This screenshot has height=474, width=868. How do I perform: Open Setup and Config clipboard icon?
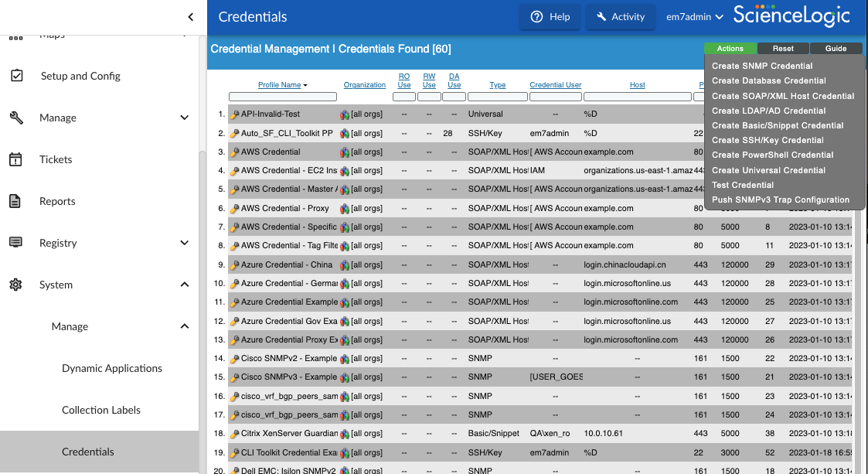[x=16, y=76]
